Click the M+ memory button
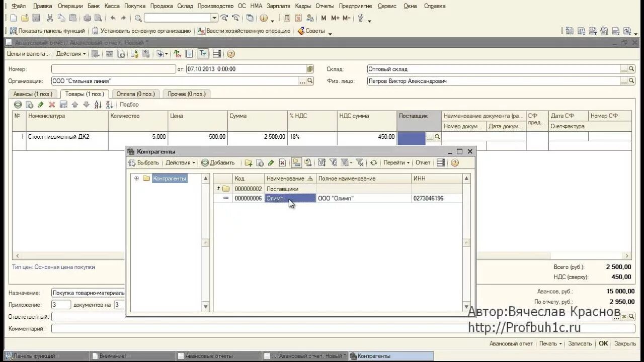Viewport: 644px width, 362px height. 335,18
